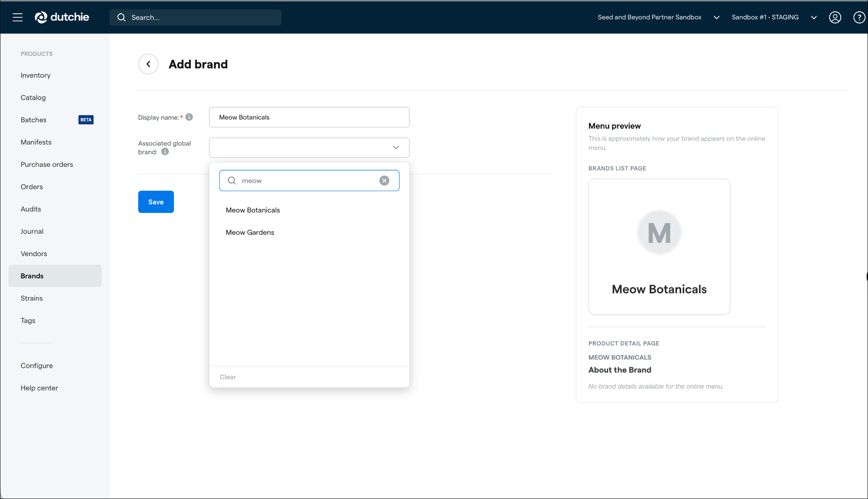Screen dimensions: 868x499
Task: Open the hamburger navigation menu
Action: [18, 17]
